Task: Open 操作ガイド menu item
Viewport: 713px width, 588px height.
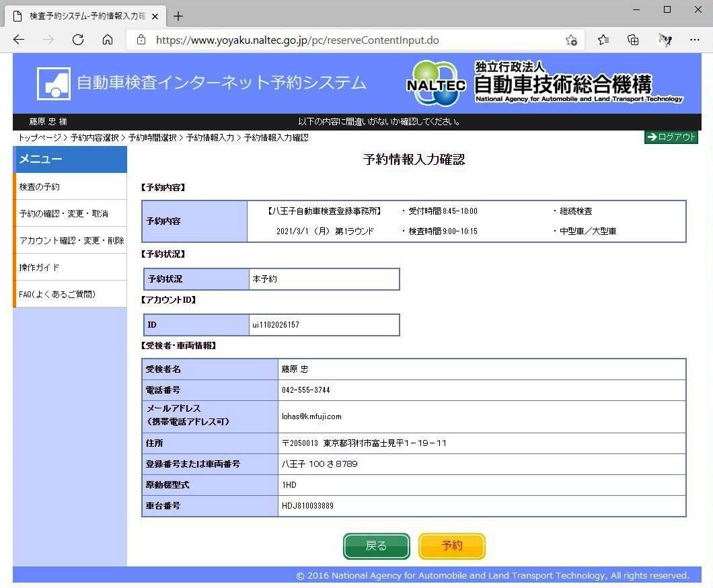Action: click(71, 267)
